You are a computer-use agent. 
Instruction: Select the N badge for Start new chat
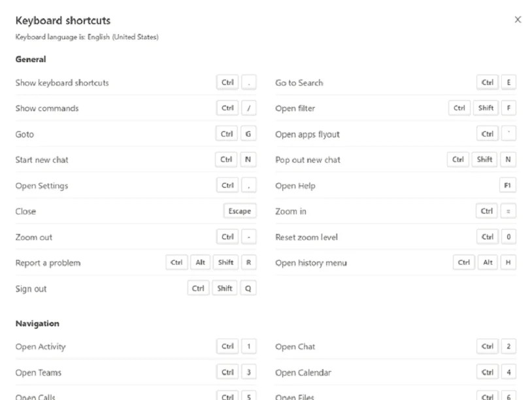(248, 159)
